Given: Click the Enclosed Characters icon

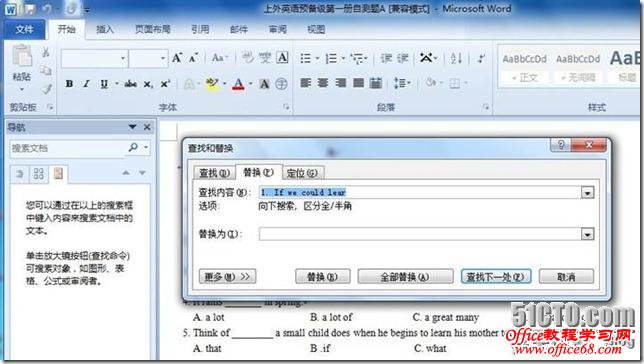Looking at the screenshot, I should [281, 84].
